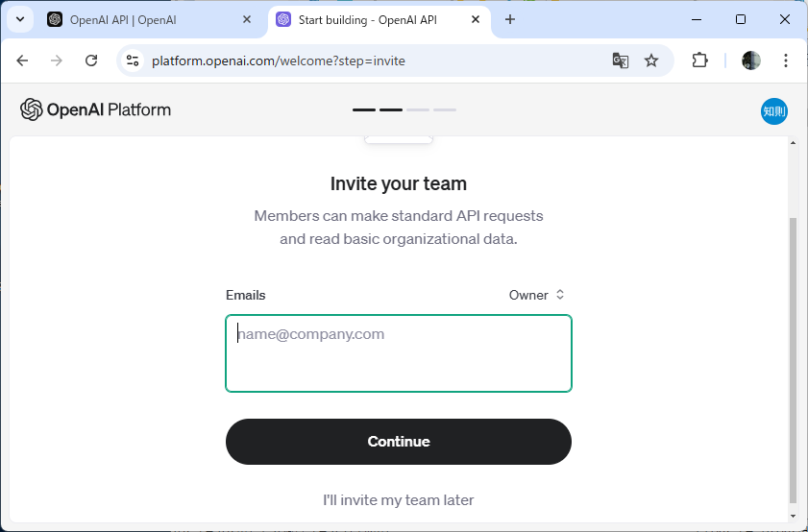Open the Chrome three-dot menu
808x532 pixels.
pyautogui.click(x=785, y=60)
